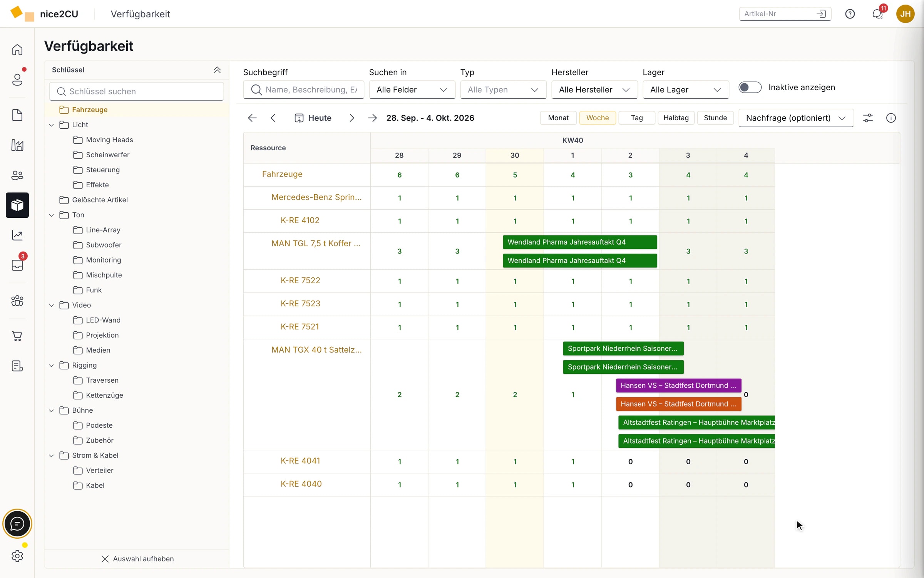924x578 pixels.
Task: Open the view settings sliders icon
Action: tap(868, 118)
